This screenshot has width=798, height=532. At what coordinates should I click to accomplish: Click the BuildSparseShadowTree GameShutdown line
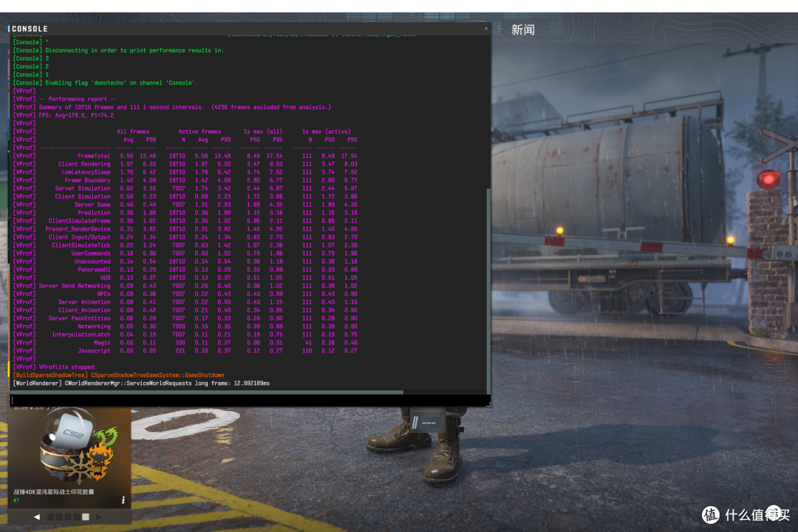pos(118,375)
